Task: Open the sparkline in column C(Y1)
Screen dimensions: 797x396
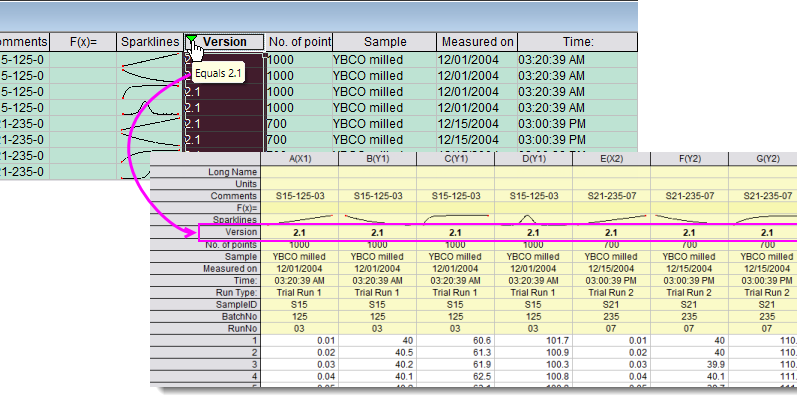Action: coord(455,220)
